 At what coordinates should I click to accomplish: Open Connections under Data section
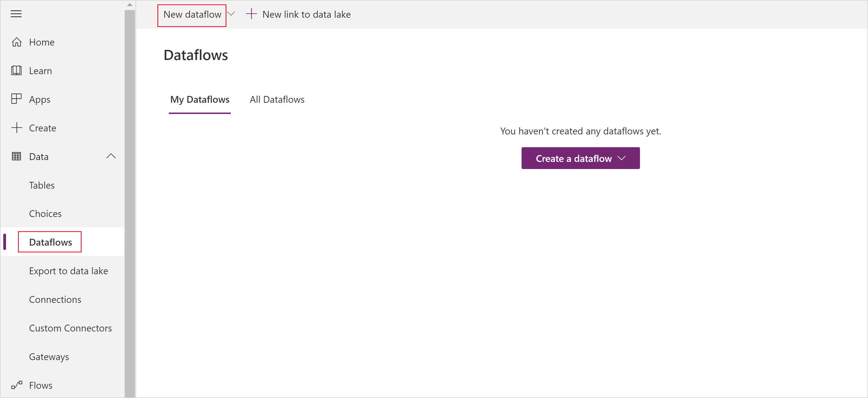coord(55,300)
